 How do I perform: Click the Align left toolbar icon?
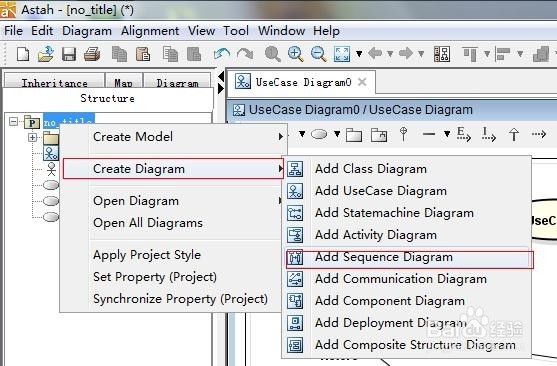click(503, 54)
